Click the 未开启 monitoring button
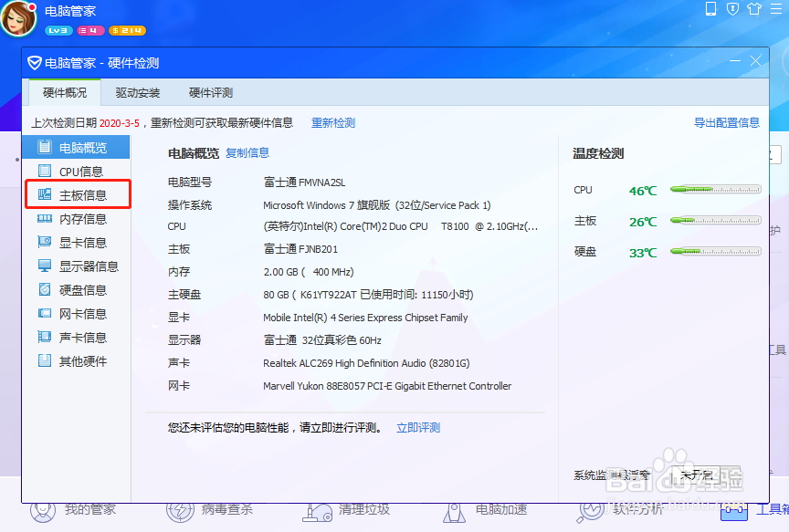Image resolution: width=789 pixels, height=532 pixels. [697, 475]
